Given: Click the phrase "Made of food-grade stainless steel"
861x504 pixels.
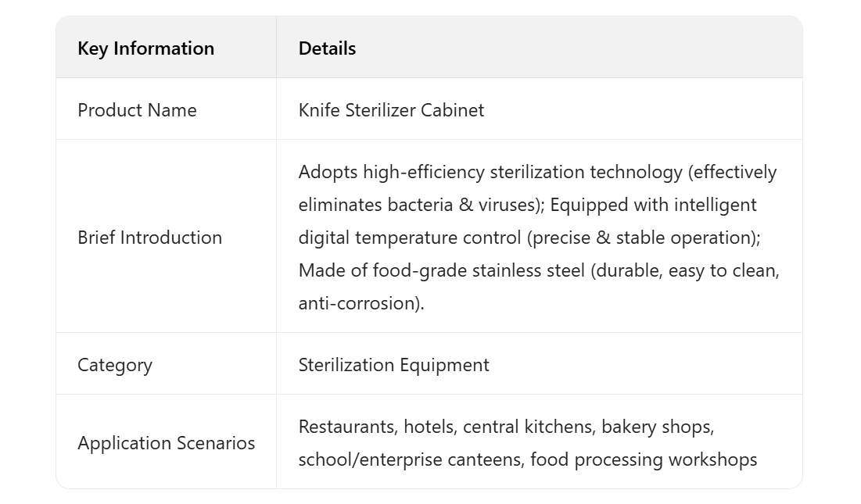Looking at the screenshot, I should [x=441, y=270].
